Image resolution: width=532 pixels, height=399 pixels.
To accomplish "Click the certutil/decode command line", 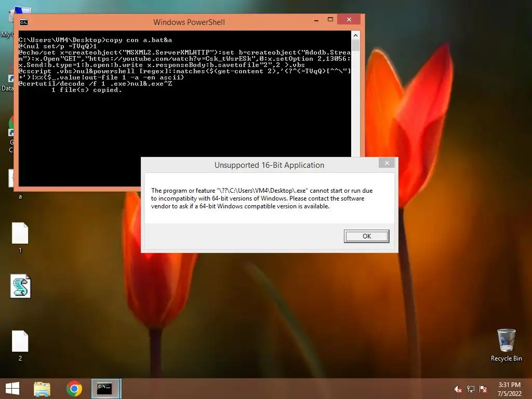I will (x=96, y=84).
